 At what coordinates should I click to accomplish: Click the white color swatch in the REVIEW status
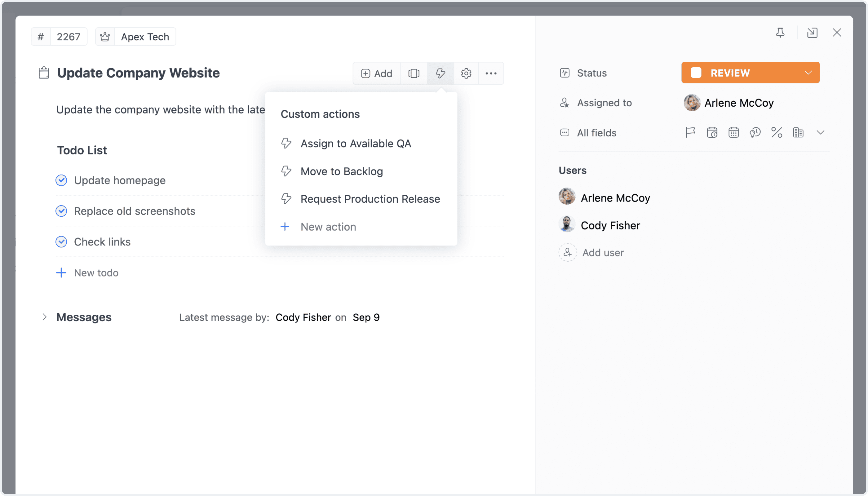[696, 73]
